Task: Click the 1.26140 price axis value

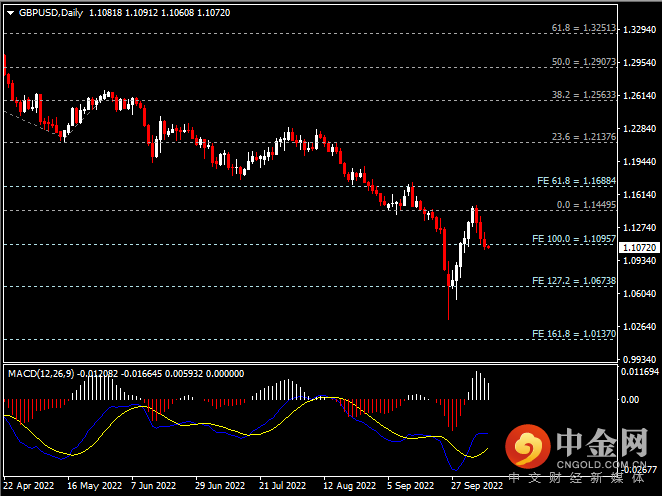Action: (639, 96)
